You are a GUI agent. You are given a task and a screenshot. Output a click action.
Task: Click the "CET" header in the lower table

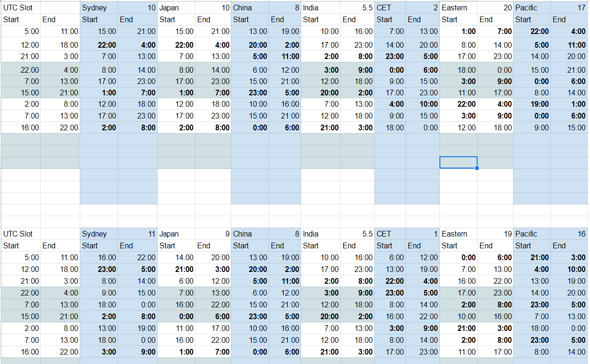390,234
